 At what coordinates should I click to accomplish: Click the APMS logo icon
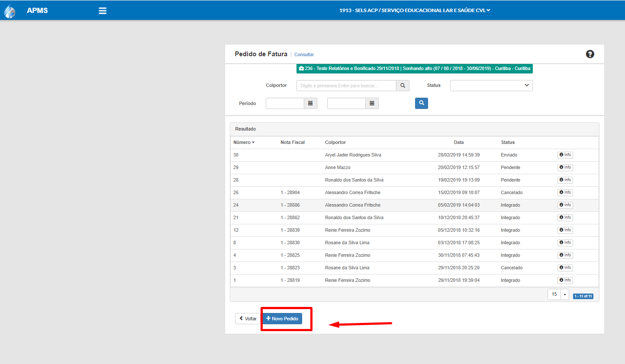click(10, 11)
